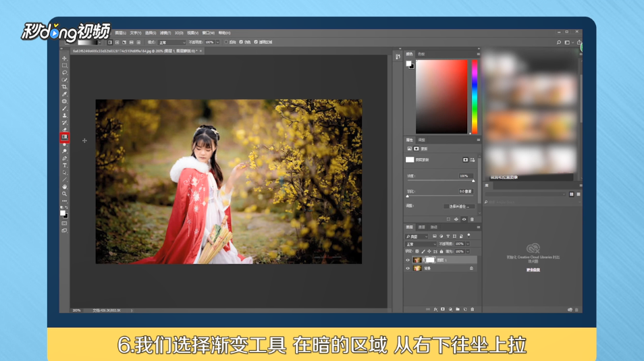Toggle mask visibility eye in Properties panel

pos(464,219)
